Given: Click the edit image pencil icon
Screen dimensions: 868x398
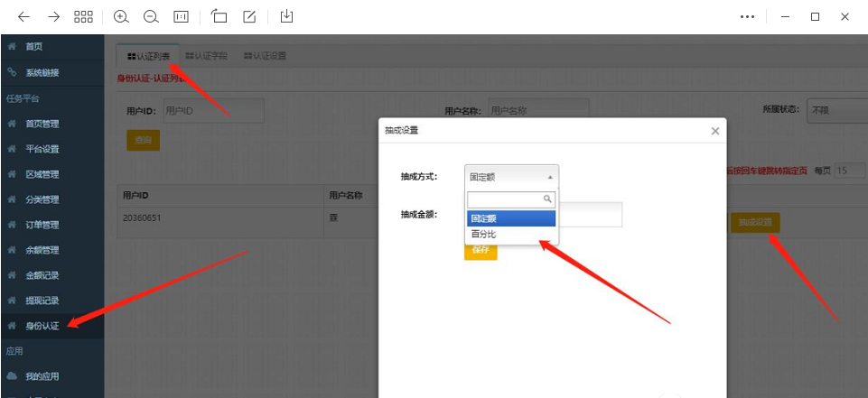Looking at the screenshot, I should pos(249,16).
